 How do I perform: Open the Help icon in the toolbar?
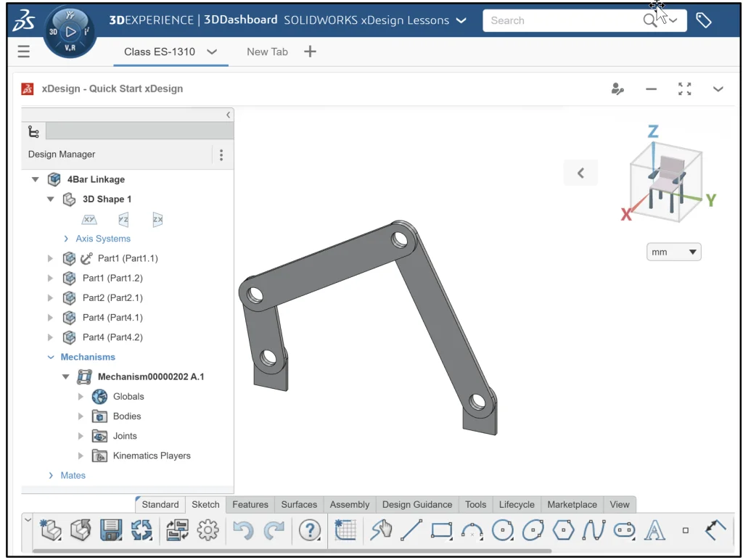coord(310,530)
